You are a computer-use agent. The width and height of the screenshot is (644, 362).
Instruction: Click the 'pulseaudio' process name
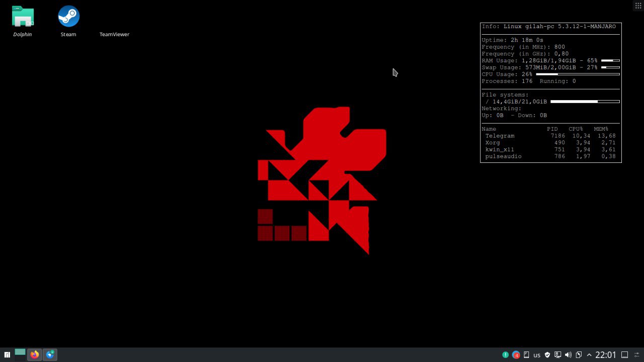(x=503, y=156)
